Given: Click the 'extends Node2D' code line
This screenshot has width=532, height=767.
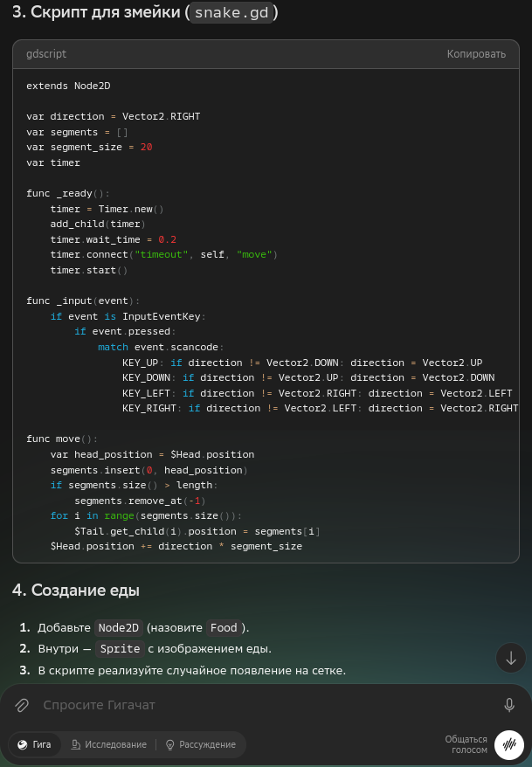Looking at the screenshot, I should (x=68, y=86).
